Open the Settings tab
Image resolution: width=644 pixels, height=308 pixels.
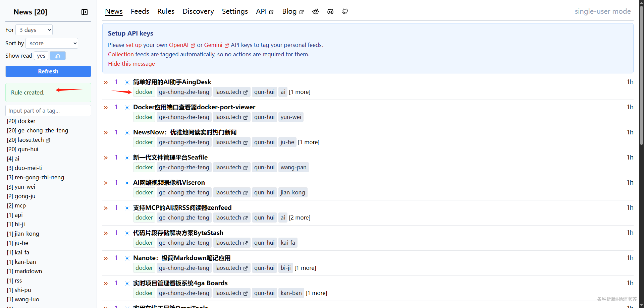[235, 11]
